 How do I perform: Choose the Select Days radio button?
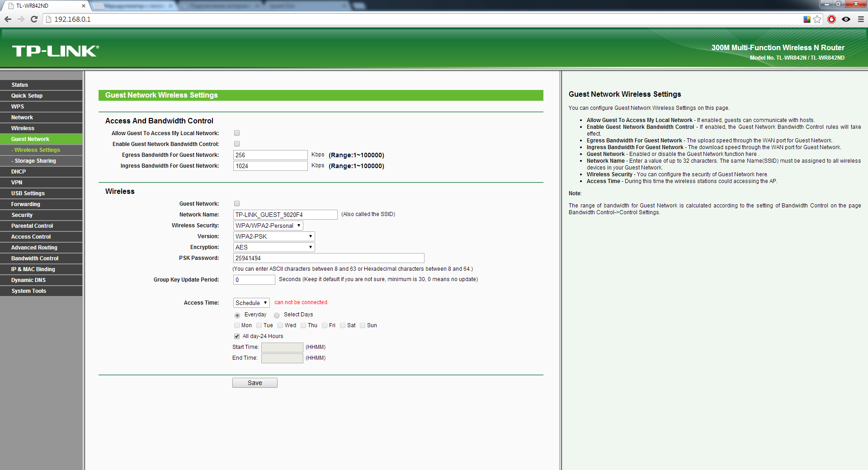coord(277,315)
